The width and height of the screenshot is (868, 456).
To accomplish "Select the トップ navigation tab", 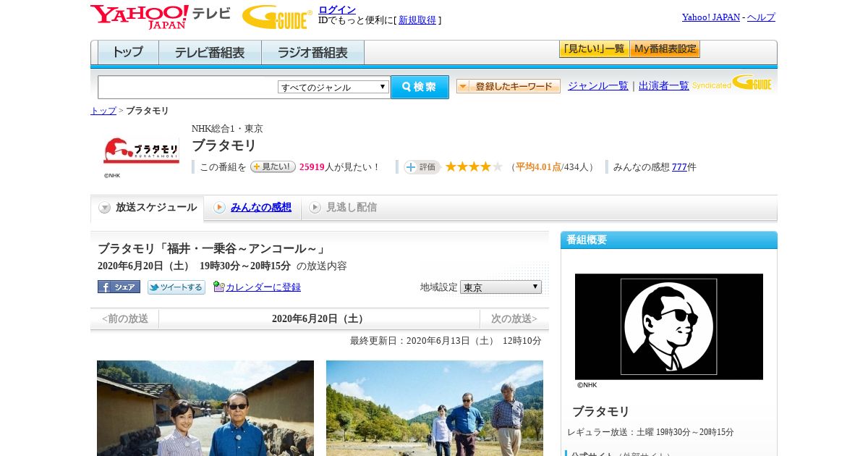I will tap(128, 52).
